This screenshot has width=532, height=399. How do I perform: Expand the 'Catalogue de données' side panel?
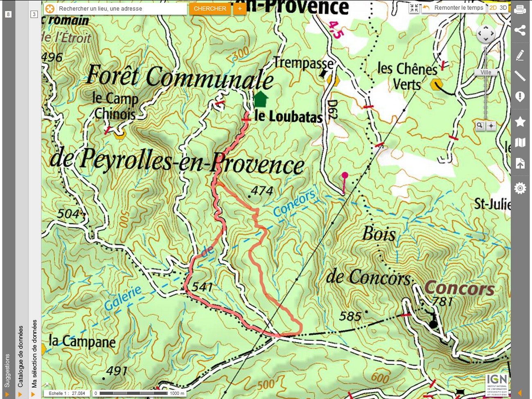click(20, 356)
